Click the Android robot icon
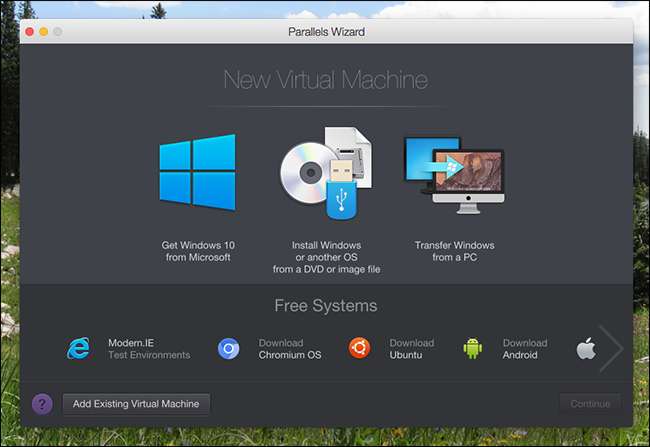 click(473, 348)
